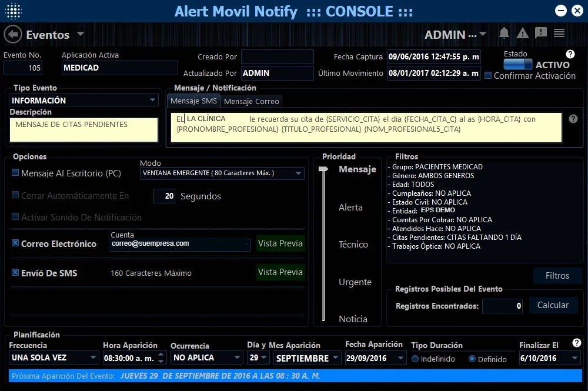Set priority to Noticia
This screenshot has height=391, width=588.
tap(353, 319)
